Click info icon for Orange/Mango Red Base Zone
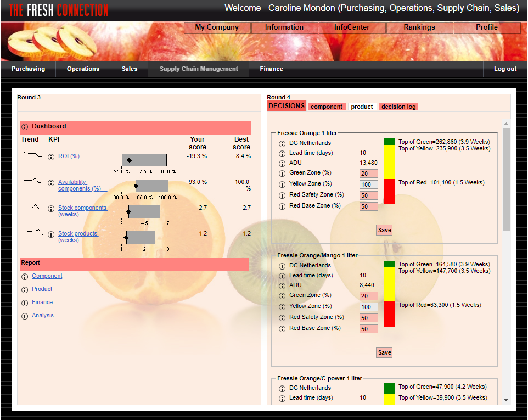The image size is (528, 420). coord(282,329)
